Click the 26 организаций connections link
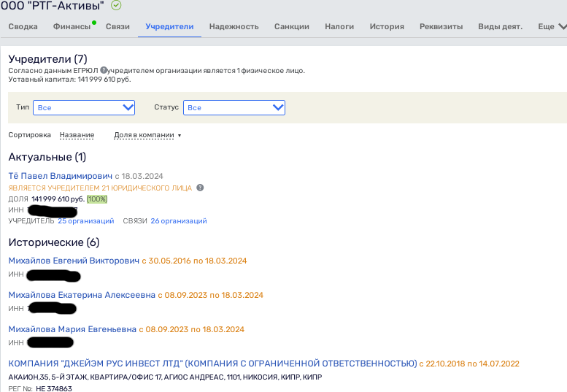The image size is (567, 392). tap(178, 220)
